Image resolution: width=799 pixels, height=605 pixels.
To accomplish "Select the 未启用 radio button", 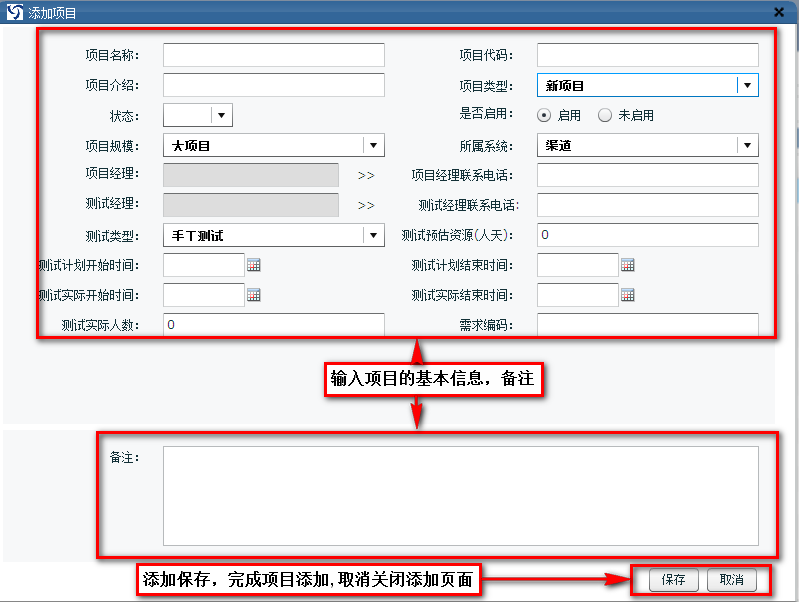I will pos(604,115).
